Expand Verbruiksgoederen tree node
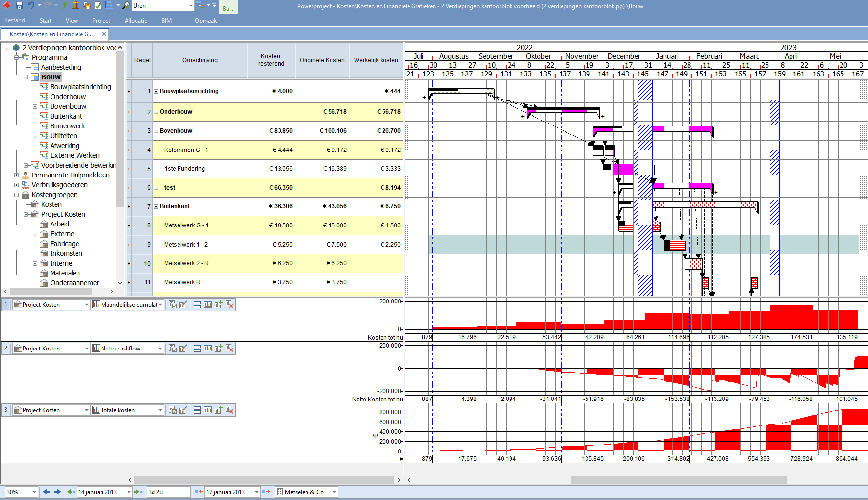The width and height of the screenshot is (868, 500). [16, 185]
